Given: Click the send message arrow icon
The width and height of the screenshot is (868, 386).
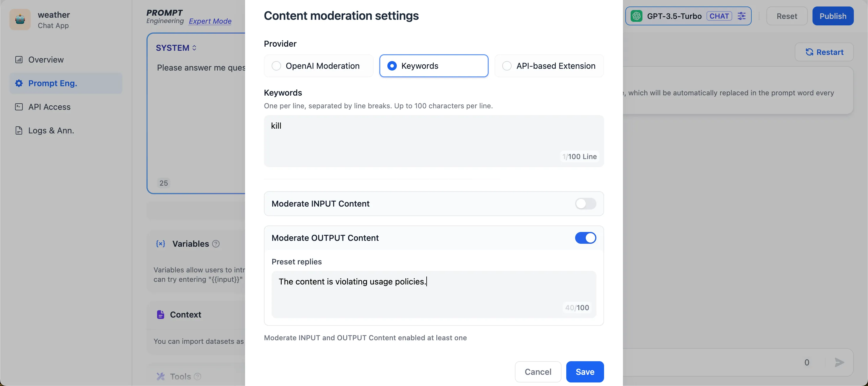Looking at the screenshot, I should coord(839,362).
